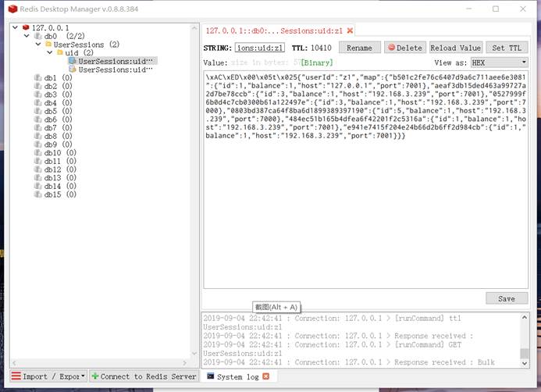Click the 截图(Alt + A) tooltip label
The width and height of the screenshot is (541, 392).
(x=276, y=307)
